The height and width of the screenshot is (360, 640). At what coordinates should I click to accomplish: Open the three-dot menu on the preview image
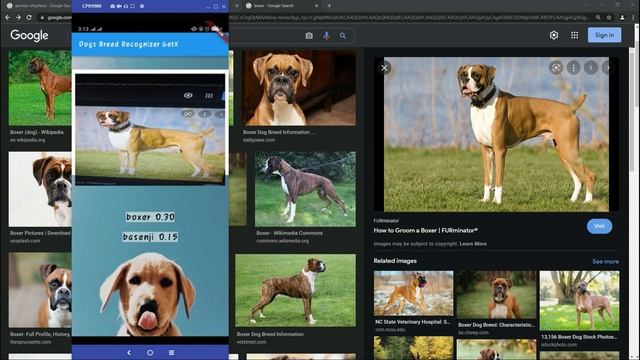pyautogui.click(x=573, y=68)
